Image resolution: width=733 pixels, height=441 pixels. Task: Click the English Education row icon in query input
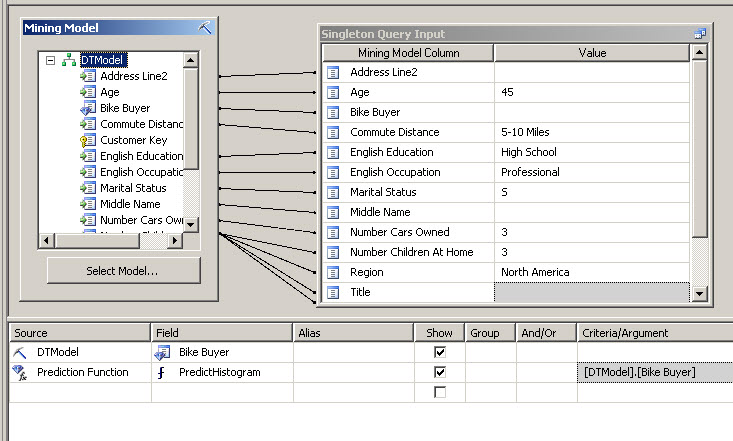pyautogui.click(x=333, y=152)
